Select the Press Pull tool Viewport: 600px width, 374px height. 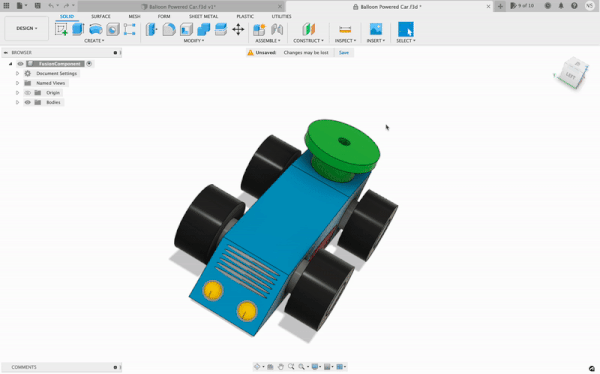pyautogui.click(x=152, y=29)
